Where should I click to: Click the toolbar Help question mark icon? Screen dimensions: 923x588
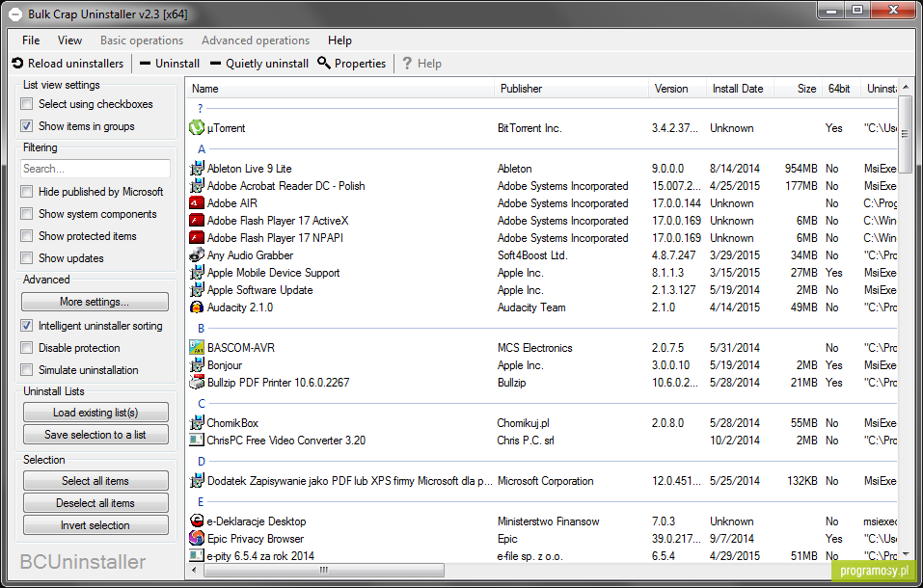[x=407, y=63]
